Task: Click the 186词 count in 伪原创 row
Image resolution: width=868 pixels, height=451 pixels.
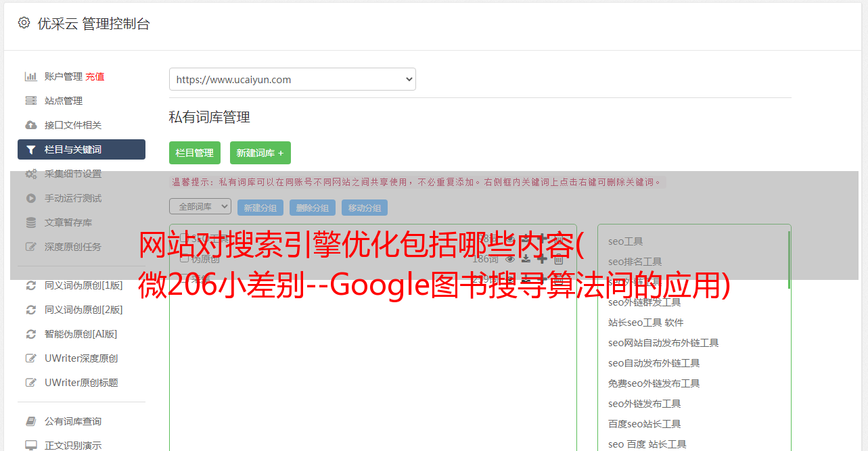Action: [485, 259]
